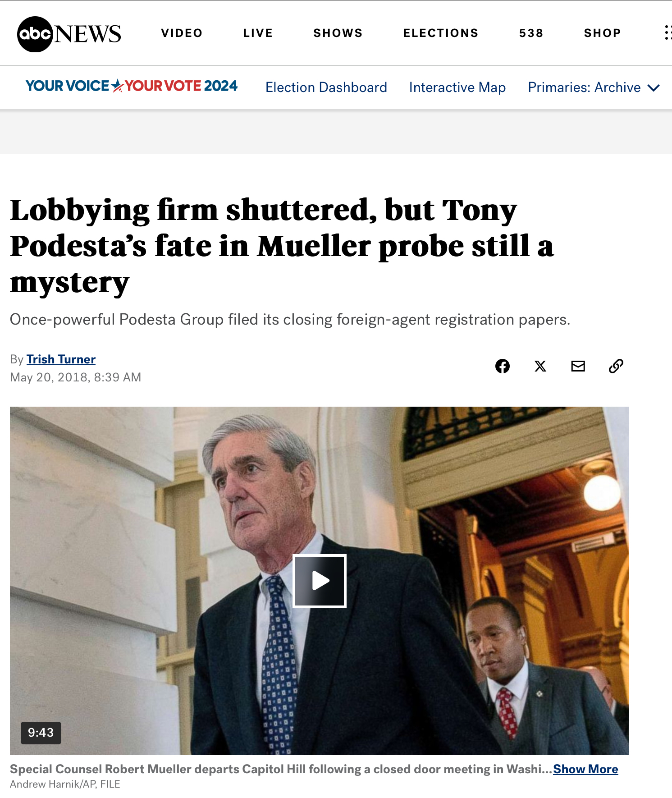Play the Mueller video
This screenshot has height=798, width=672.
point(320,581)
